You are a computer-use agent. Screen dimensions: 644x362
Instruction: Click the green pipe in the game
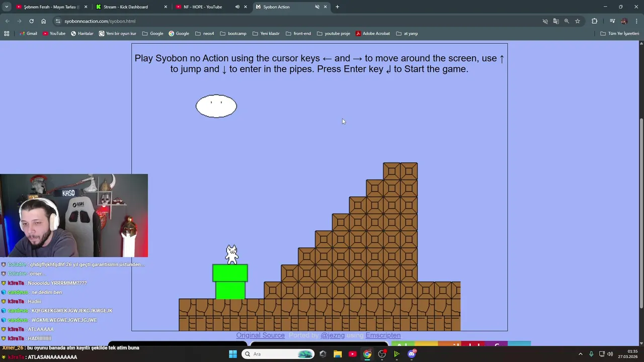coord(230,282)
